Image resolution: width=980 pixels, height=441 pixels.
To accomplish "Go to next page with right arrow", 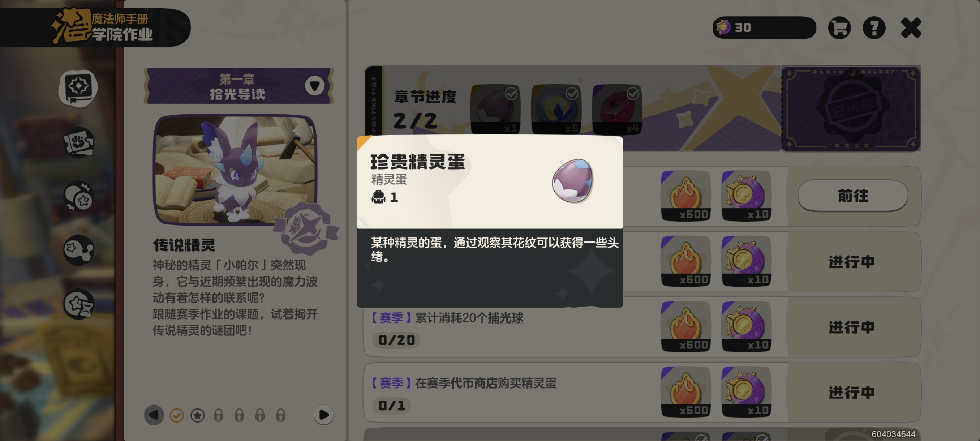I will (324, 415).
